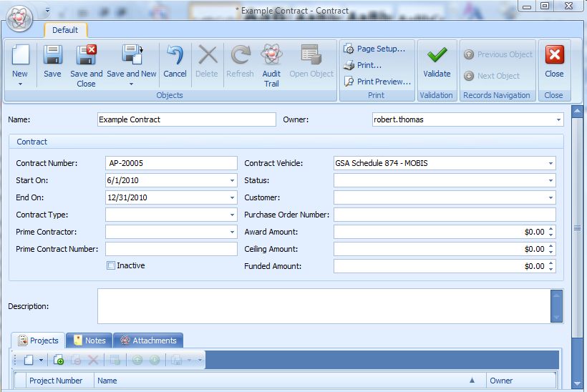Switch to the Projects tab
587x392 pixels.
pyautogui.click(x=38, y=340)
